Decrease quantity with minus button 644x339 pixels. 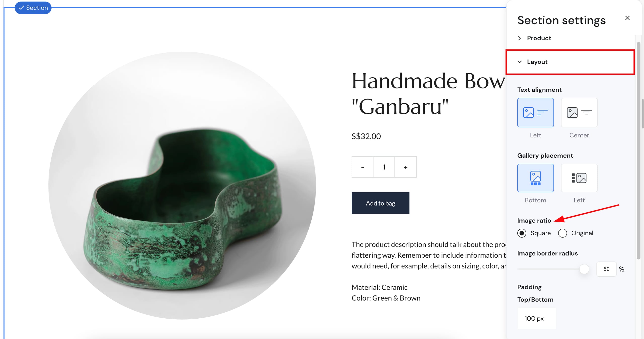[x=363, y=167]
